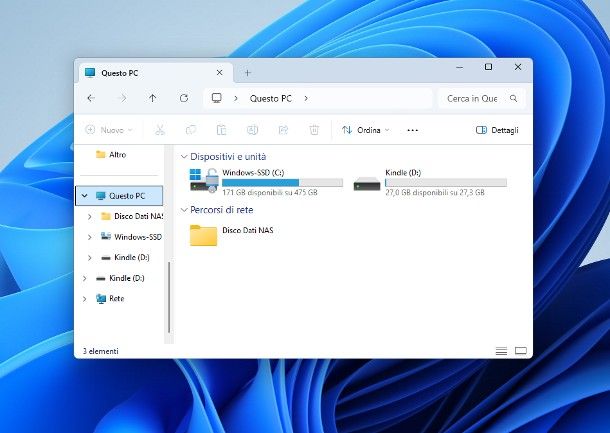Expand indented Kindle (D:) under Questo PC
This screenshot has height=433, width=610.
[89, 258]
